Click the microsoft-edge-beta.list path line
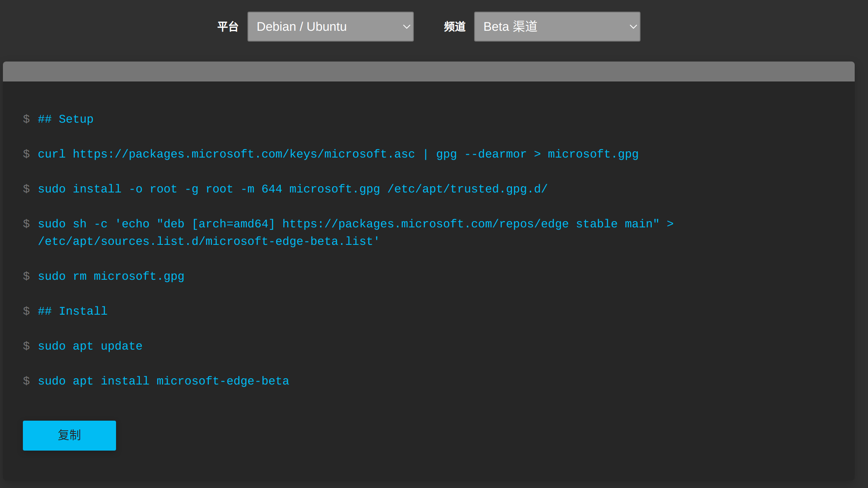The height and width of the screenshot is (488, 868). pos(208,242)
